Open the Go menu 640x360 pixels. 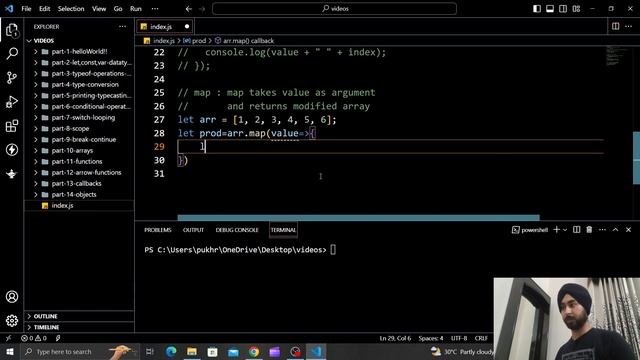pyautogui.click(x=118, y=9)
